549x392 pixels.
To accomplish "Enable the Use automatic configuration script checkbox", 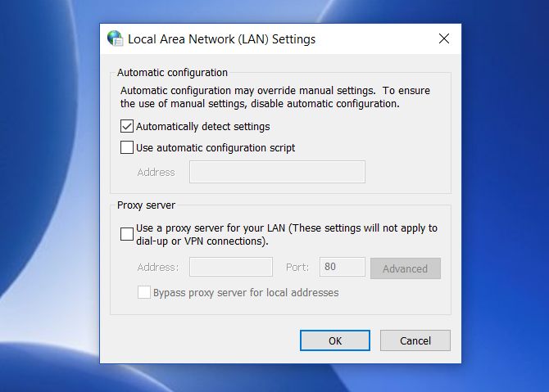I will [x=127, y=147].
